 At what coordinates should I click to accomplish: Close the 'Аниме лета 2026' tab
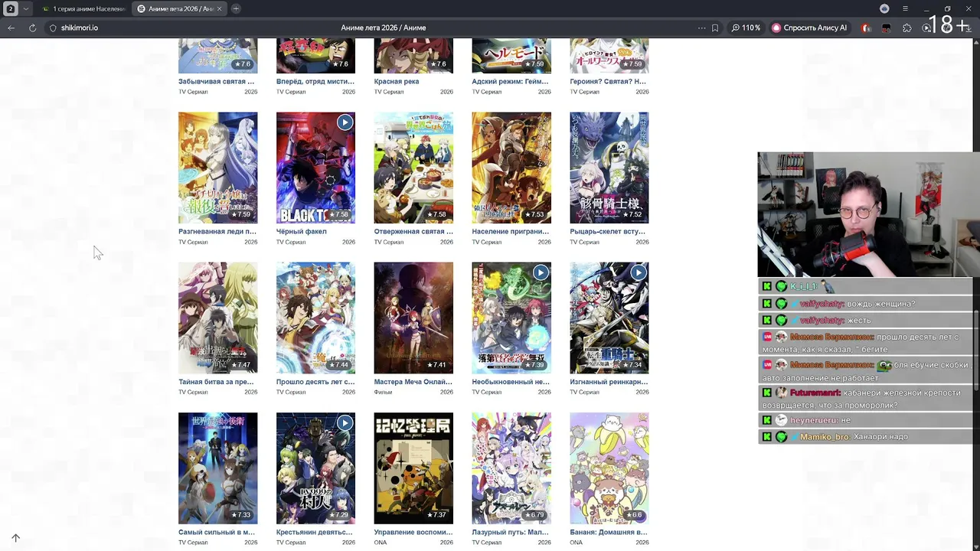(x=220, y=8)
